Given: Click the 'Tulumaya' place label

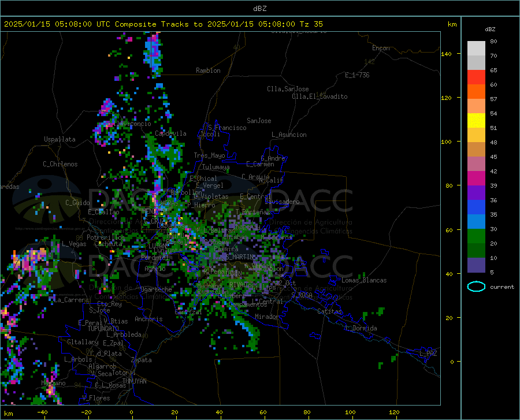Looking at the screenshot, I should 216,167.
